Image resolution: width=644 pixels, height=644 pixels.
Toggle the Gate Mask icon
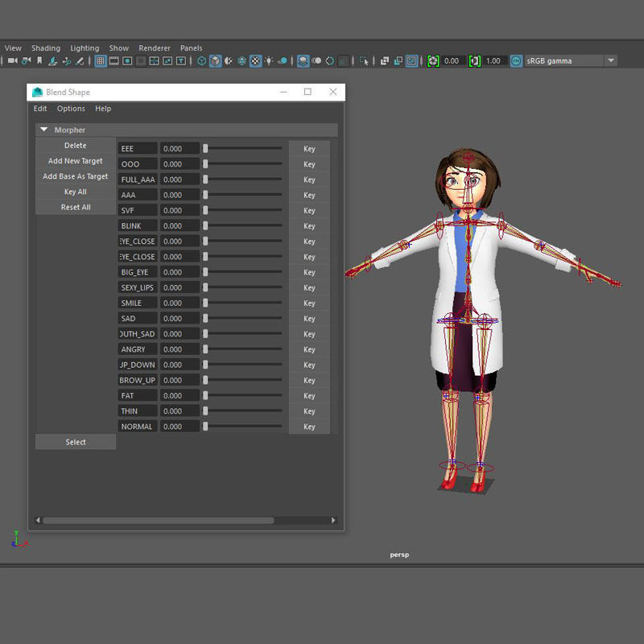[x=140, y=61]
